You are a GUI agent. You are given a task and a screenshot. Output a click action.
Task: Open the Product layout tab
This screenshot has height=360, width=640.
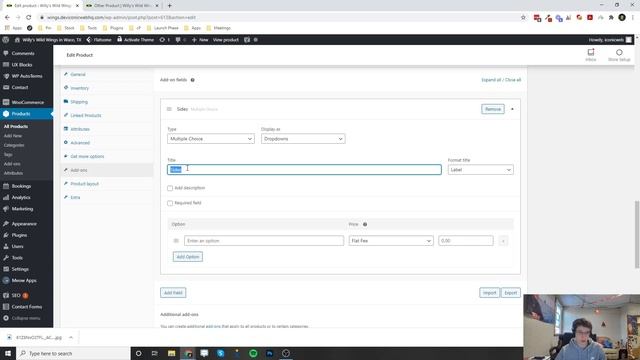(84, 184)
